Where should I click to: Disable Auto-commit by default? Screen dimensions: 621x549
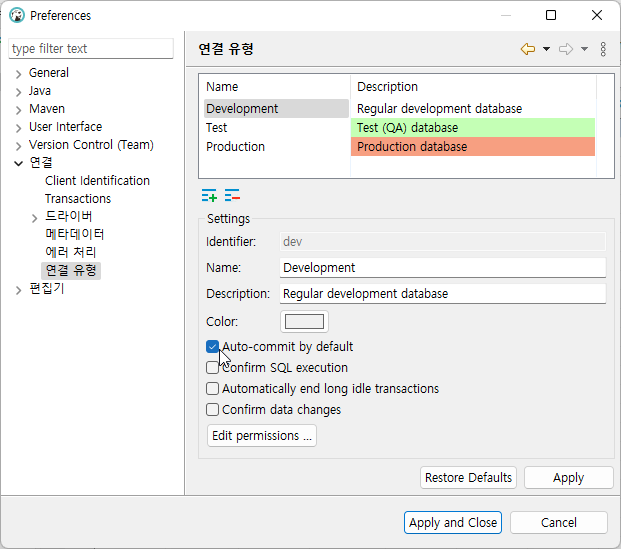[212, 347]
